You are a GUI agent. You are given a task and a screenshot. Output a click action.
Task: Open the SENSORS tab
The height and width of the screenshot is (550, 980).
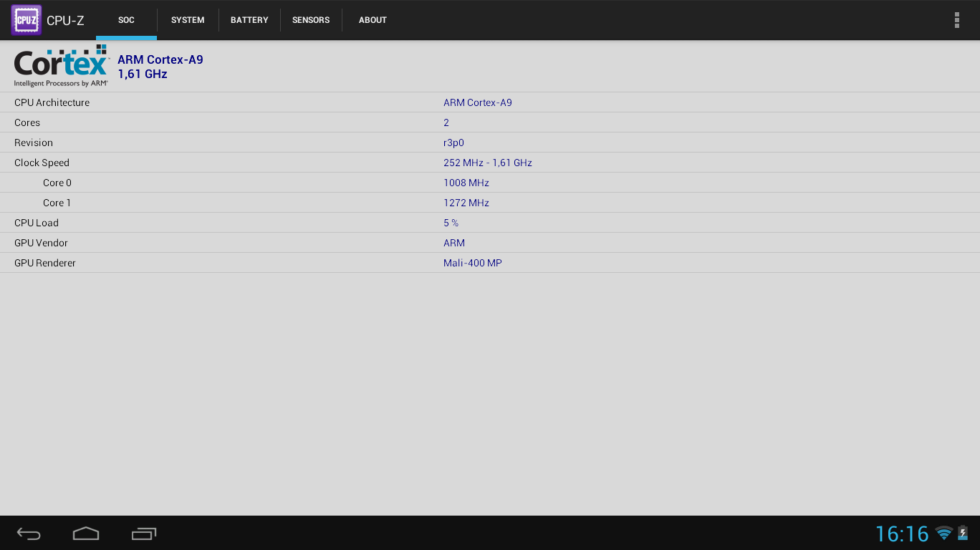click(311, 20)
